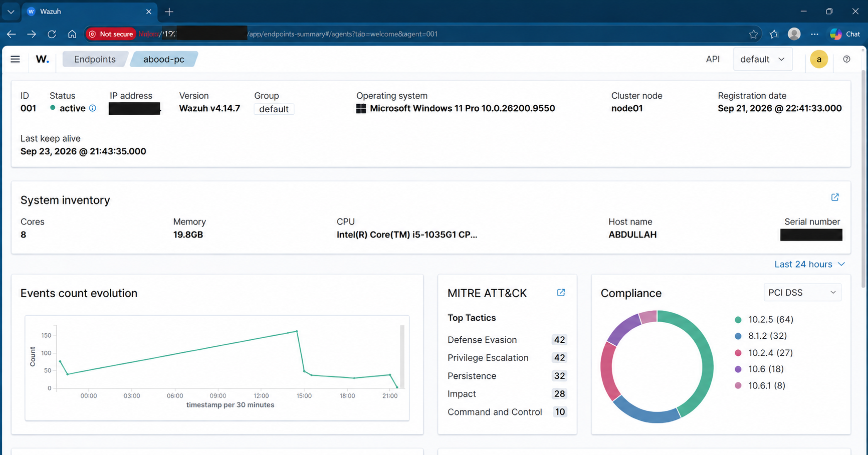Open the help question mark icon
This screenshot has width=868, height=455.
[x=846, y=59]
